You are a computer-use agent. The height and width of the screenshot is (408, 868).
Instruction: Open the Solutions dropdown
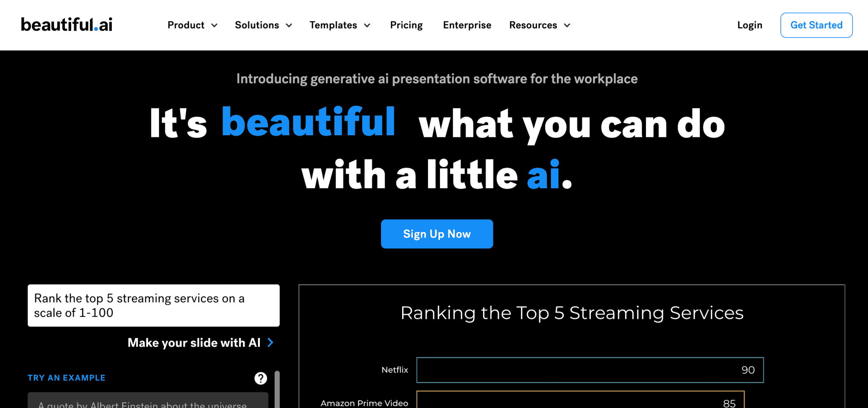click(263, 25)
